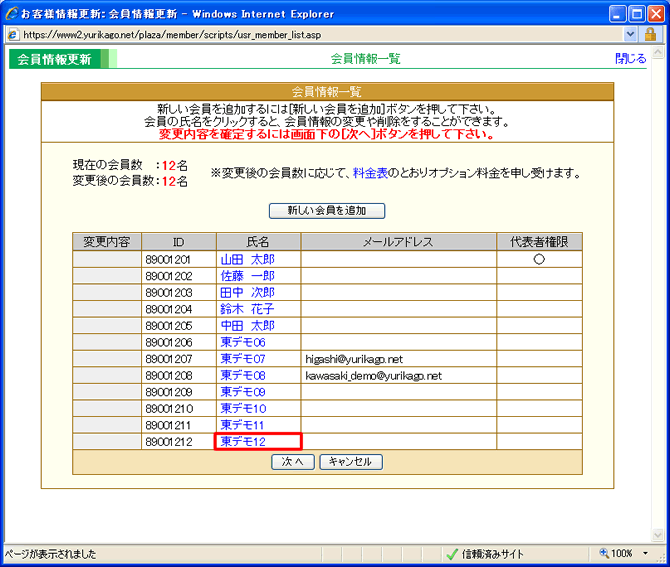Click the 閉じる link at top right
Screen dimensions: 670x567
[630, 59]
